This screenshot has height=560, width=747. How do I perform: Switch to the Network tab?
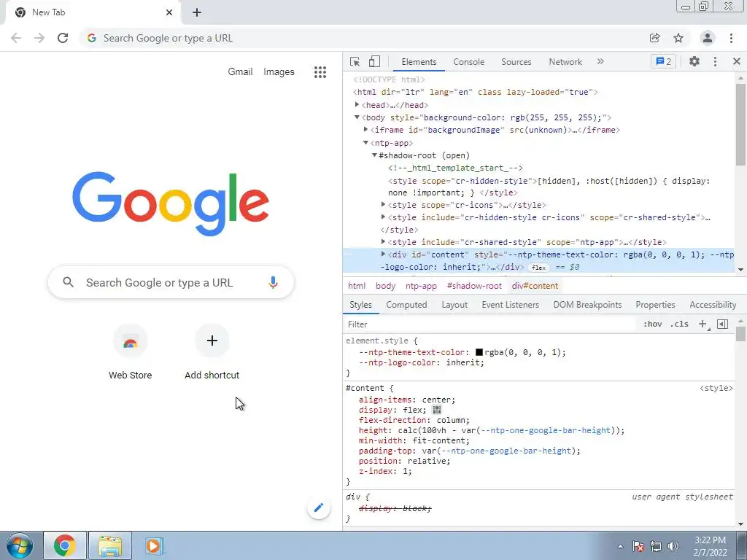coord(565,62)
